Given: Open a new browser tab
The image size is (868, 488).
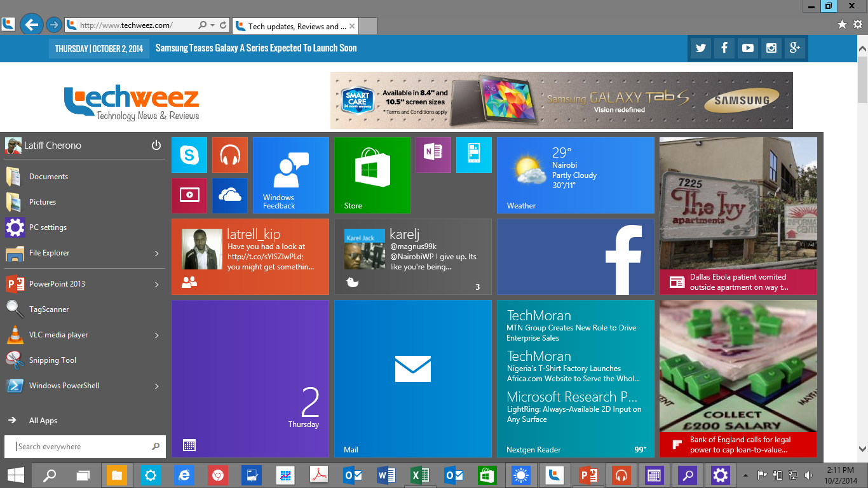Looking at the screenshot, I should (x=369, y=26).
